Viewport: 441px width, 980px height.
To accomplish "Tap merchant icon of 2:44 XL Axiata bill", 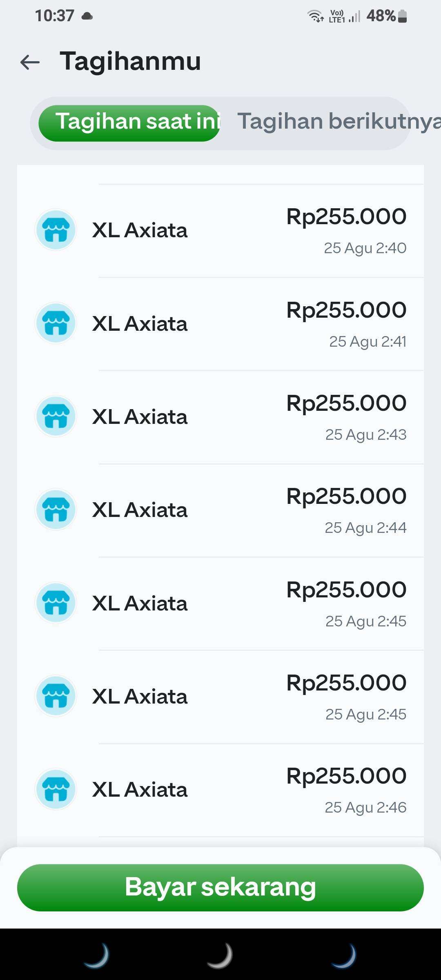I will pos(56,509).
